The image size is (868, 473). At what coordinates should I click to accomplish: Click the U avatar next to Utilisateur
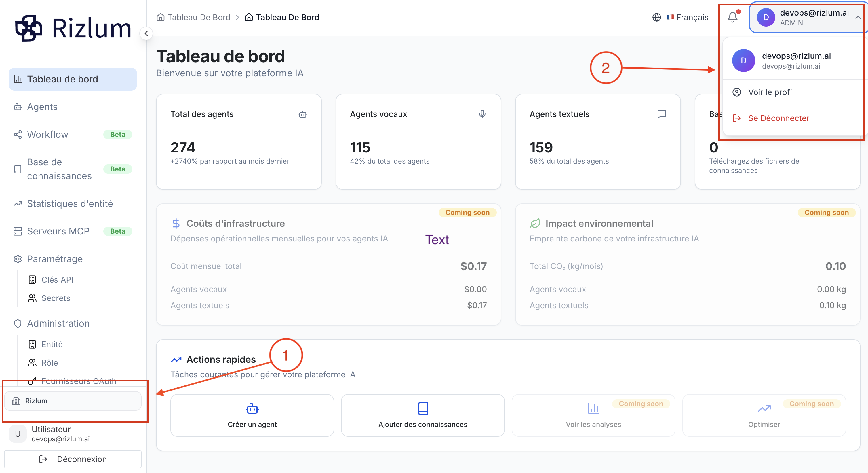18,434
